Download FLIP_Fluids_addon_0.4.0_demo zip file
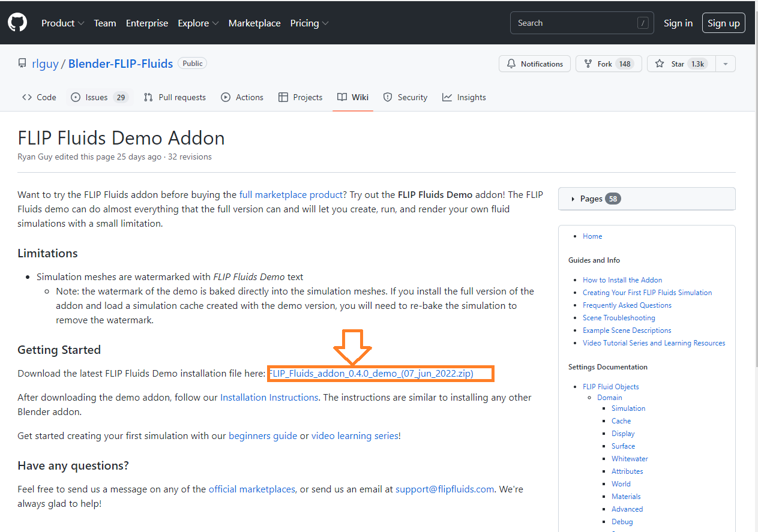Viewport: 758px width, 532px height. click(x=371, y=374)
